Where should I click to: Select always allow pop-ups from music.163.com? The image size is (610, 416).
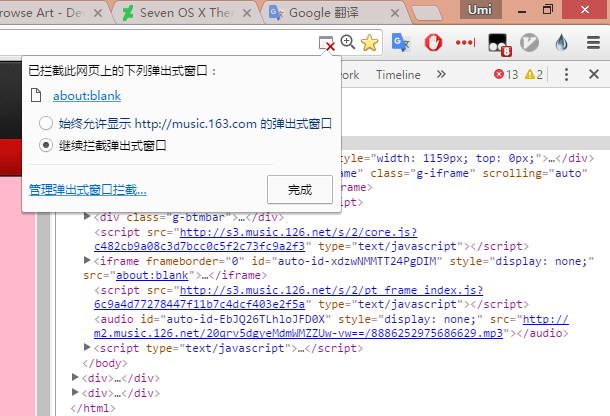click(45, 123)
